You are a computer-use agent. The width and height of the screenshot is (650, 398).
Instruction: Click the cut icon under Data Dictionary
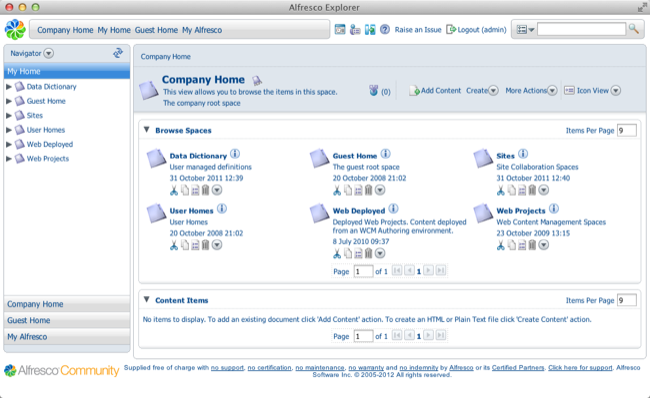pyautogui.click(x=174, y=190)
